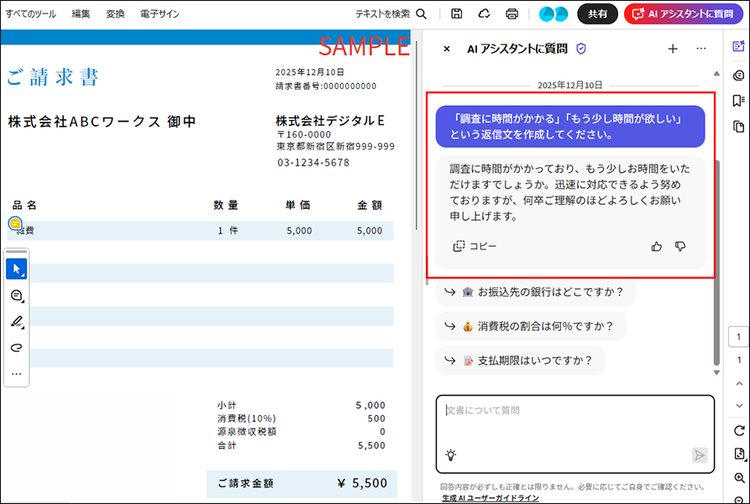
Task: Click the コピー button under AI reply
Action: 475,246
